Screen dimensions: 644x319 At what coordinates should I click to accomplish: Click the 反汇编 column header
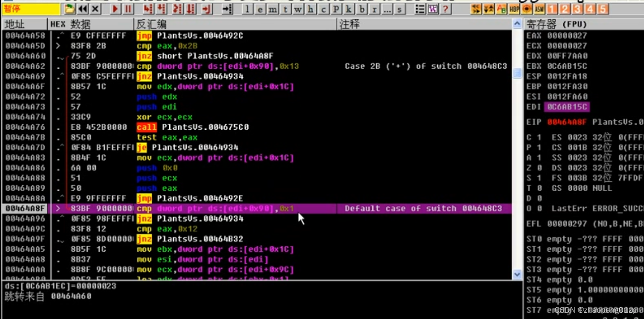(236, 24)
